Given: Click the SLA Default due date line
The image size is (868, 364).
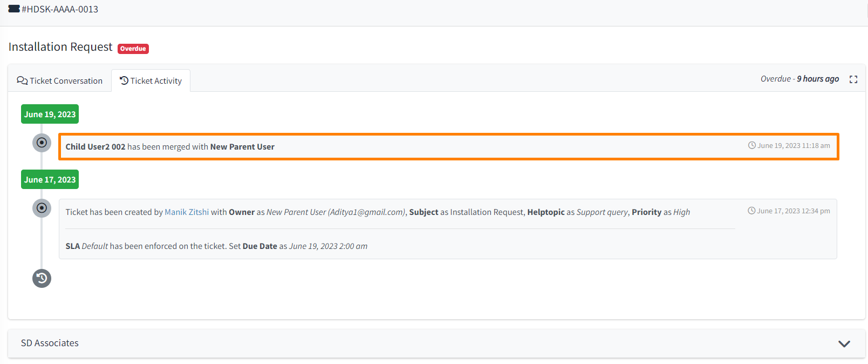Looking at the screenshot, I should (216, 246).
